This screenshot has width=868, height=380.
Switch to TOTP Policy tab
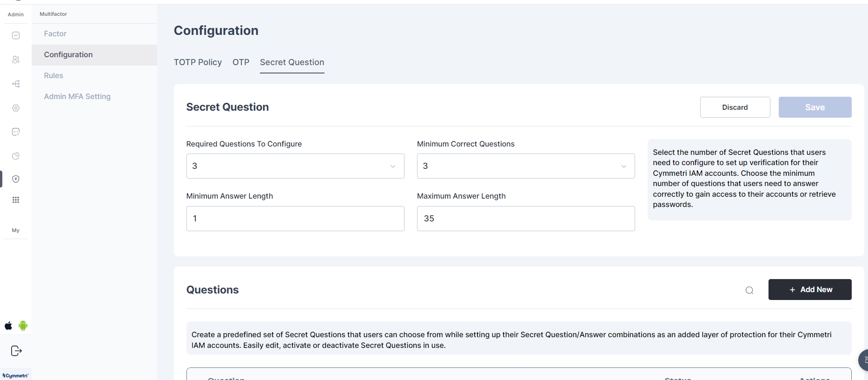198,62
